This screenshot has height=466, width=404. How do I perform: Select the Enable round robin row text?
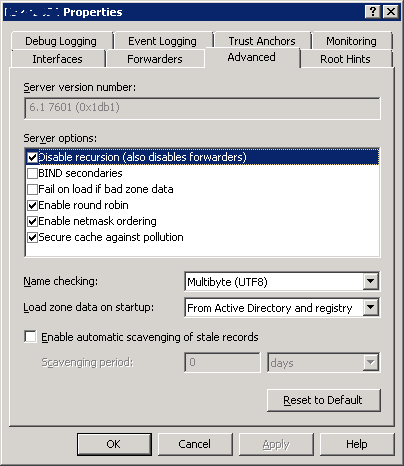pos(83,205)
